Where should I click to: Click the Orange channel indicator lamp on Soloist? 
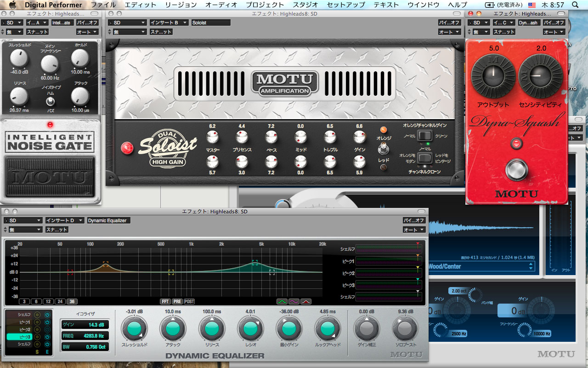(384, 130)
